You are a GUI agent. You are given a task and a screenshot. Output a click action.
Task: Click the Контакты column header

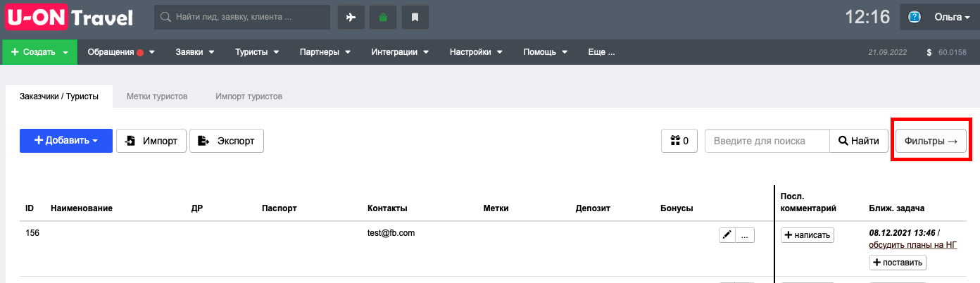point(387,208)
